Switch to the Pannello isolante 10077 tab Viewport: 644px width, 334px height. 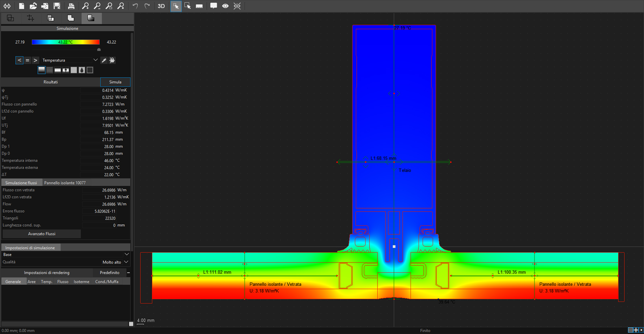click(x=65, y=182)
